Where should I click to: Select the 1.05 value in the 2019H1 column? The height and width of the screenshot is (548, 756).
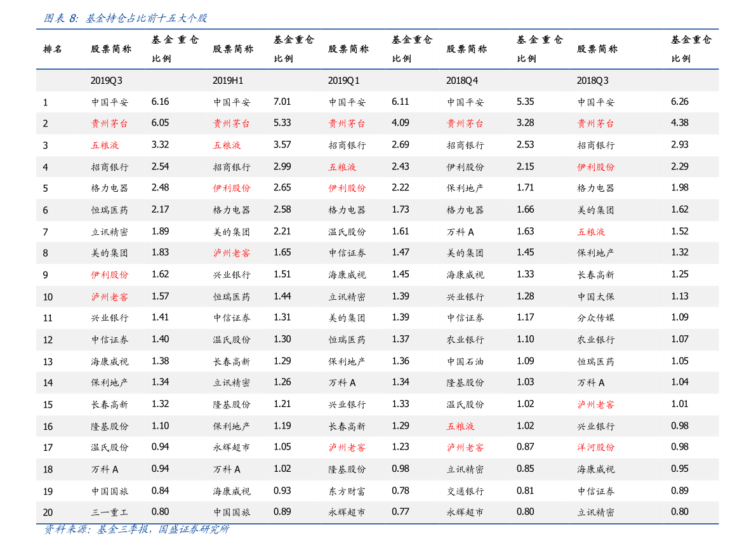click(282, 446)
